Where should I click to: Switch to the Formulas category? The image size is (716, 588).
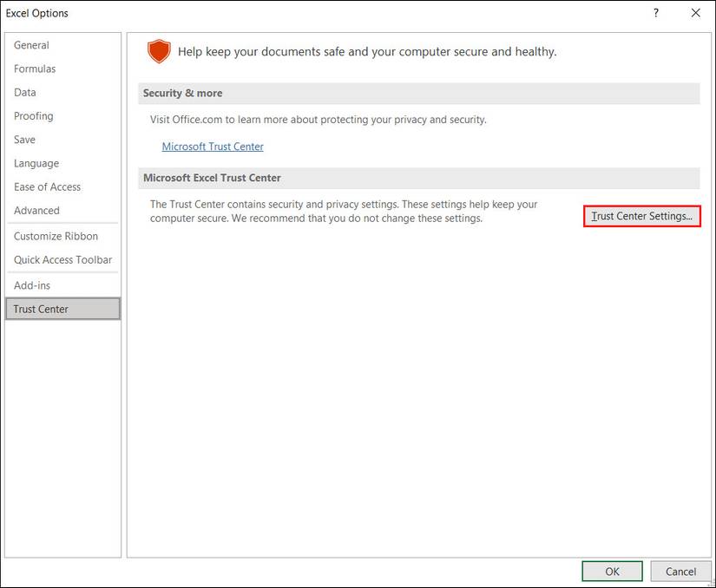pyautogui.click(x=35, y=69)
